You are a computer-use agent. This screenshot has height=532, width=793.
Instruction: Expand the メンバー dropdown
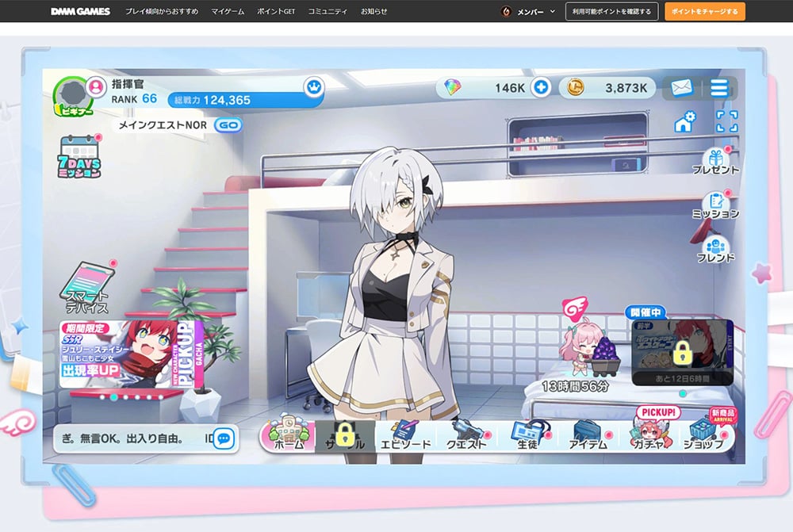(x=536, y=11)
